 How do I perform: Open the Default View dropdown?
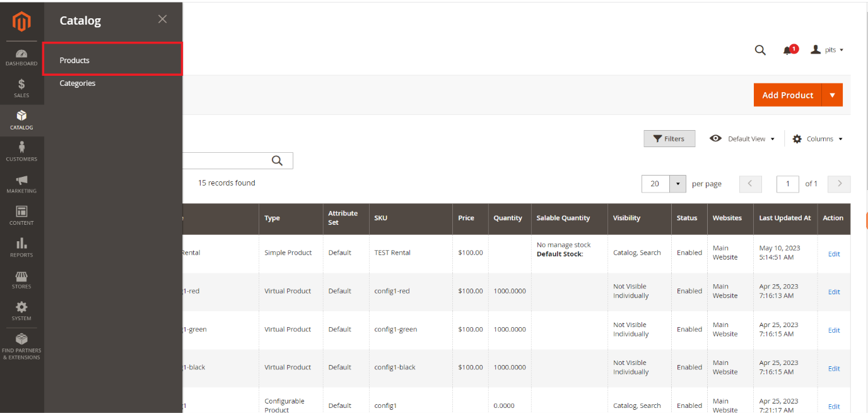coord(742,139)
